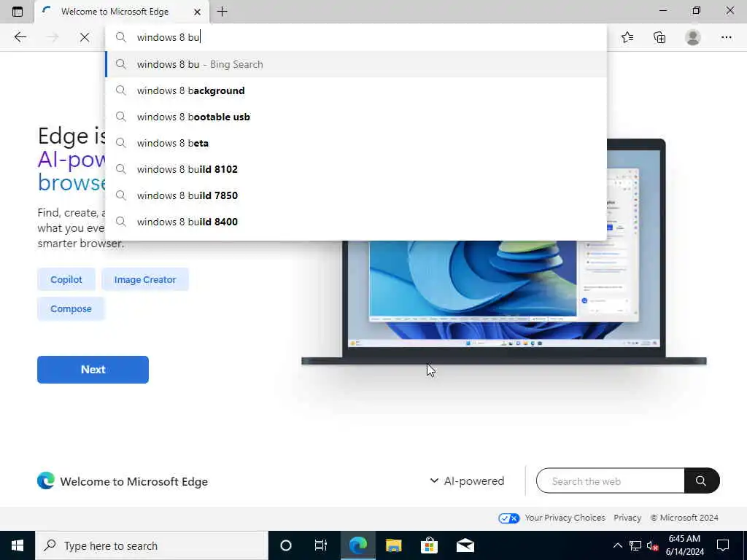Click the disabled forward arrow

(x=53, y=37)
